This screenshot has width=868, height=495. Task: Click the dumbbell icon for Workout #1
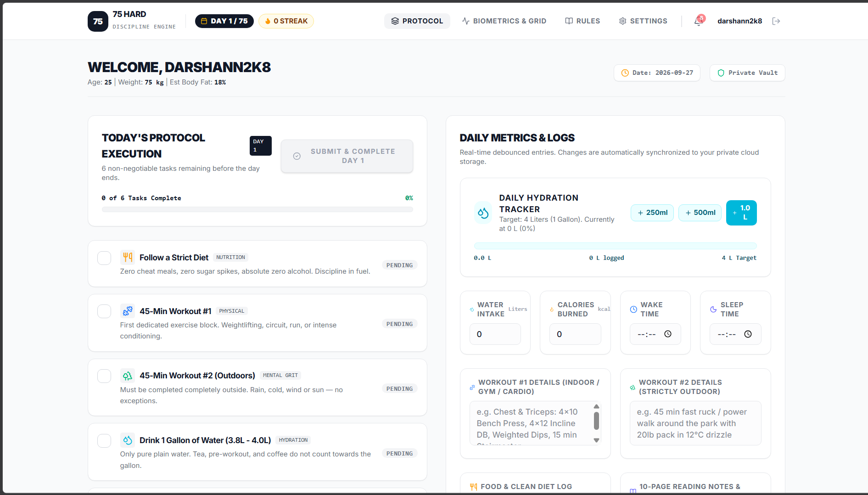(128, 311)
